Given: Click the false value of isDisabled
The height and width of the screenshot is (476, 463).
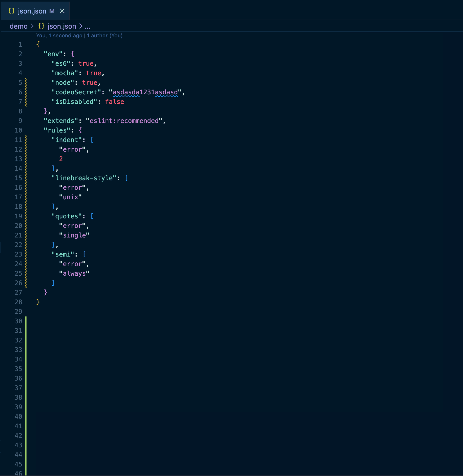Looking at the screenshot, I should pos(115,102).
